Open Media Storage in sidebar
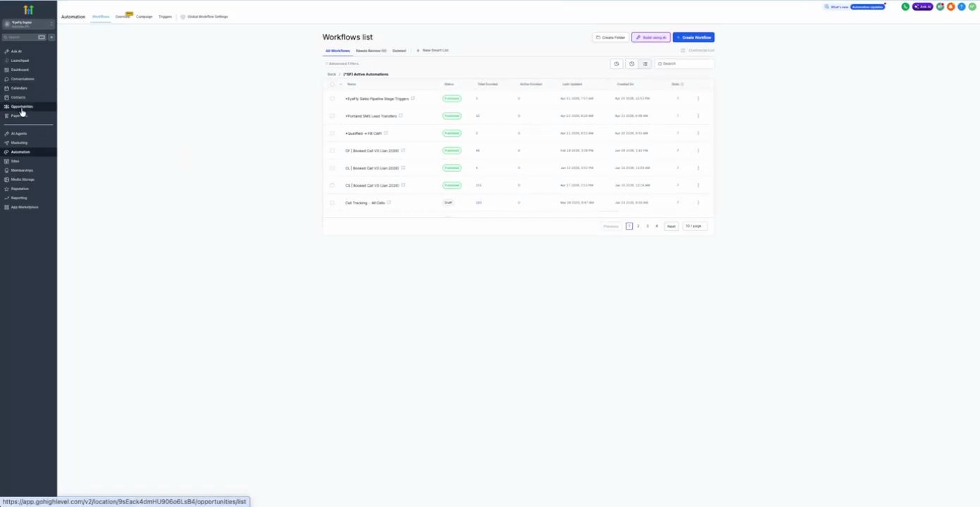 (23, 180)
